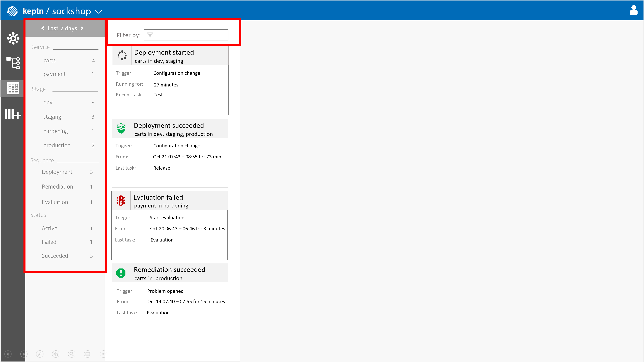Click the funnel filter icon
Screen dimensions: 644x362
pos(150,35)
